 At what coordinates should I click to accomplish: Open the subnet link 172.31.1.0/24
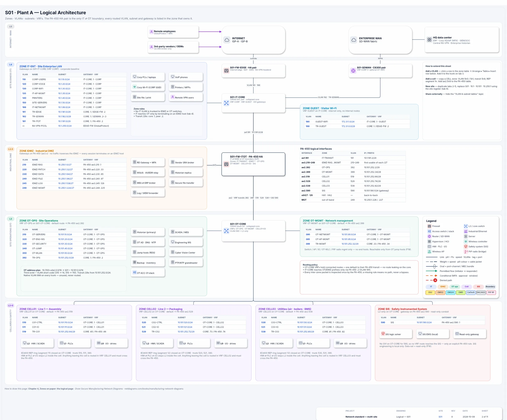pos(348,122)
